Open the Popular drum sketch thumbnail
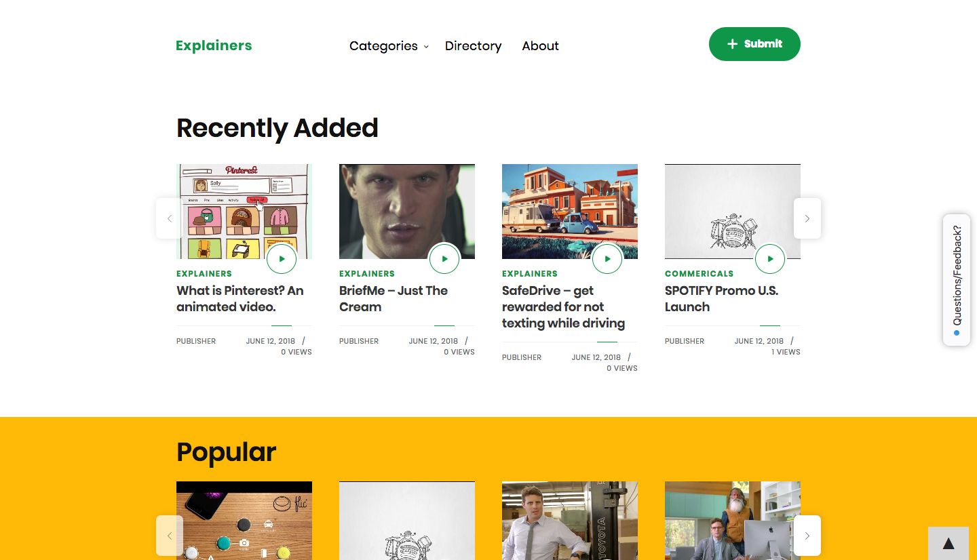This screenshot has width=977, height=560. pyautogui.click(x=407, y=521)
